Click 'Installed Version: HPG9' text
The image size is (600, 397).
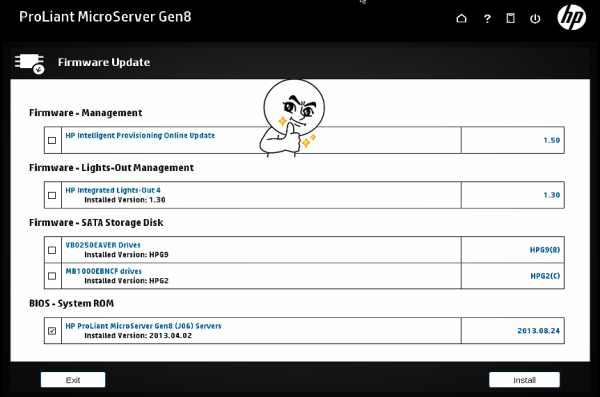126,255
